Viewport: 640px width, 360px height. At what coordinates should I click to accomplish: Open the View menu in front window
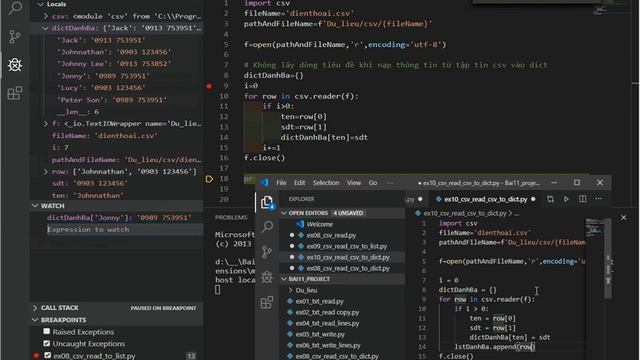tap(354, 183)
